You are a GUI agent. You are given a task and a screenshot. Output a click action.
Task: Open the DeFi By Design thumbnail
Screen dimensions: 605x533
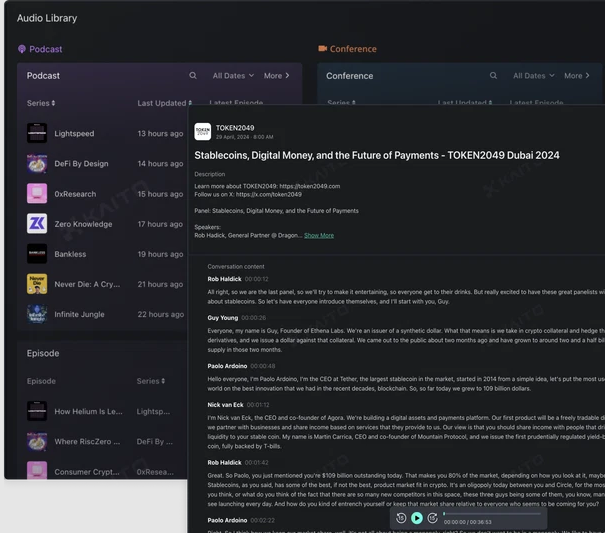point(37,163)
